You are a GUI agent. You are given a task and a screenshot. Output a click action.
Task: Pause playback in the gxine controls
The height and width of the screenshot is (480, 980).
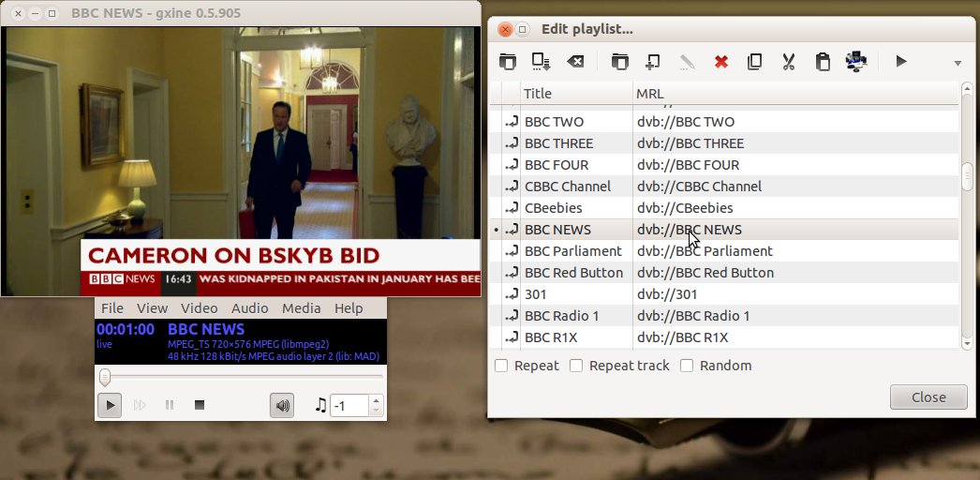coord(170,405)
